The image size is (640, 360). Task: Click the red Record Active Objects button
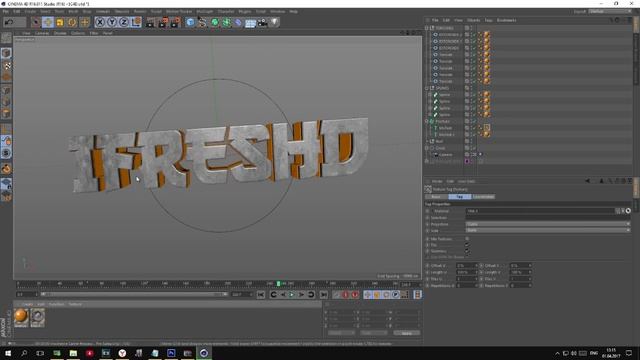click(345, 294)
